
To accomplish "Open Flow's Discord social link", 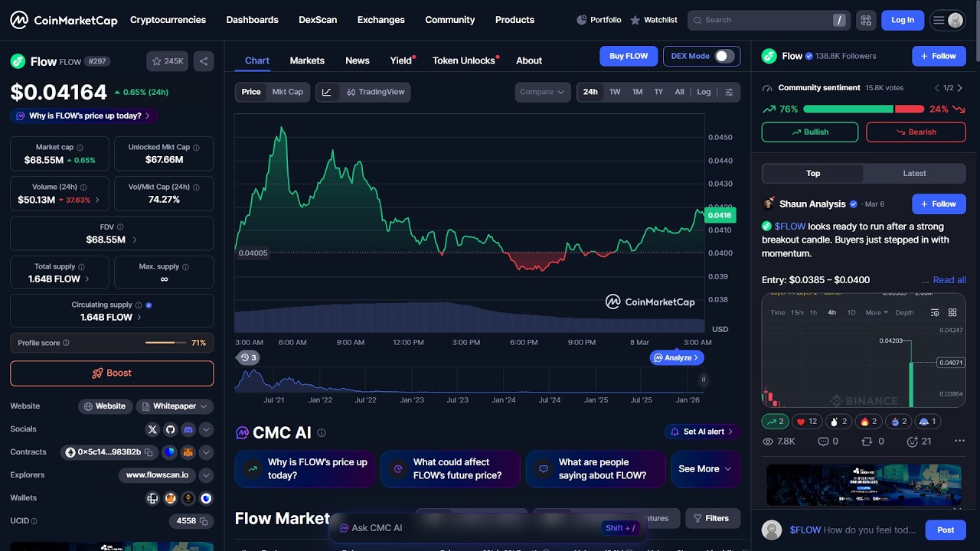I will point(188,429).
